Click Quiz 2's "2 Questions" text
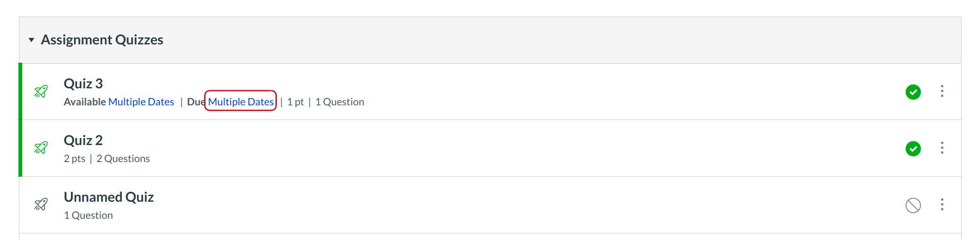The height and width of the screenshot is (240, 980). 123,159
